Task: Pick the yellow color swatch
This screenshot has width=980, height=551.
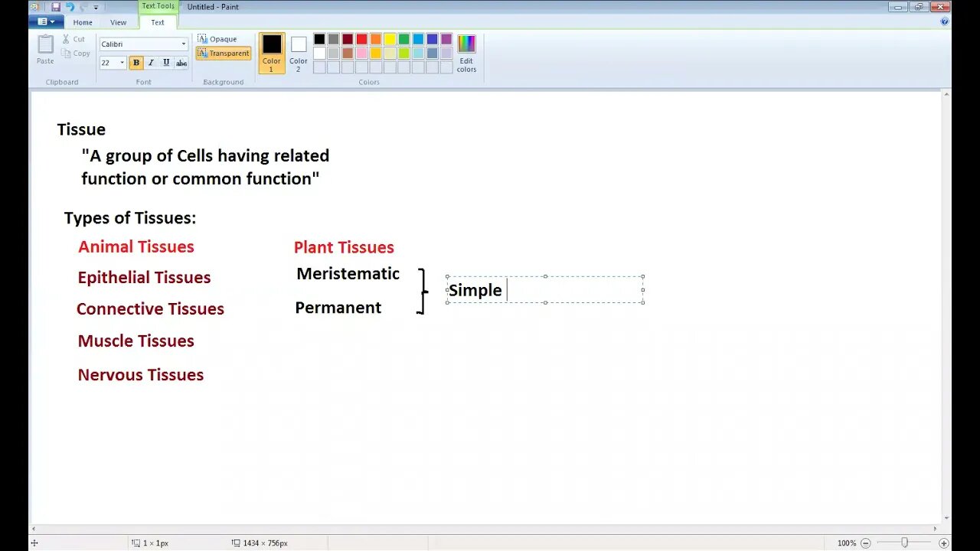Action: coord(390,39)
